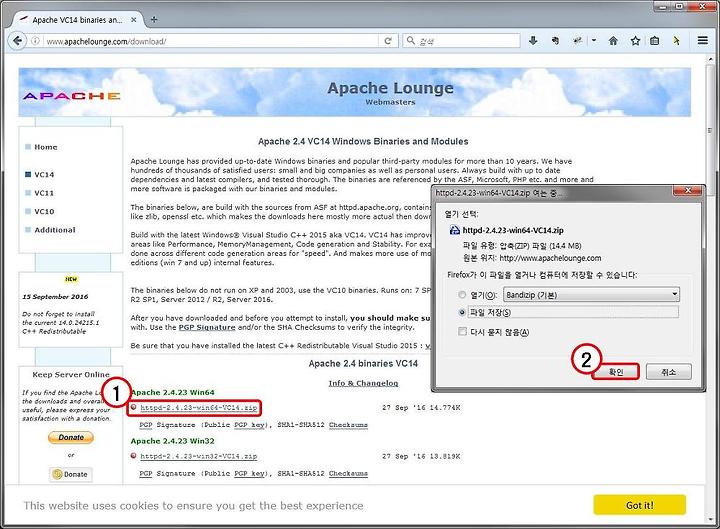
Task: Confirm download with 확인 button
Action: (615, 372)
